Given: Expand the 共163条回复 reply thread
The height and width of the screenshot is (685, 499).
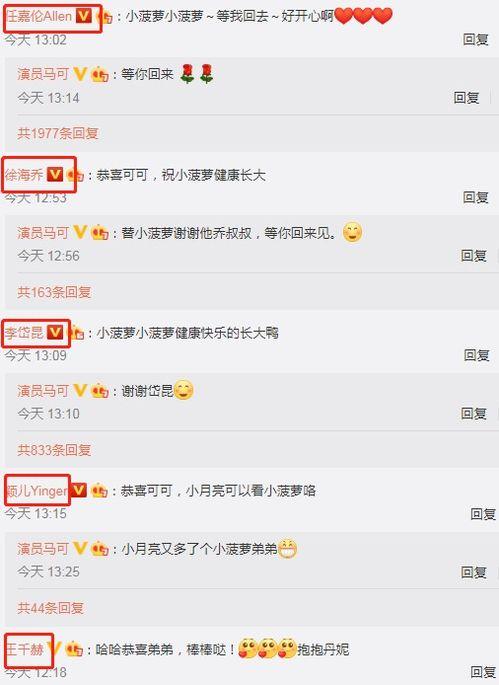Looking at the screenshot, I should (x=54, y=291).
